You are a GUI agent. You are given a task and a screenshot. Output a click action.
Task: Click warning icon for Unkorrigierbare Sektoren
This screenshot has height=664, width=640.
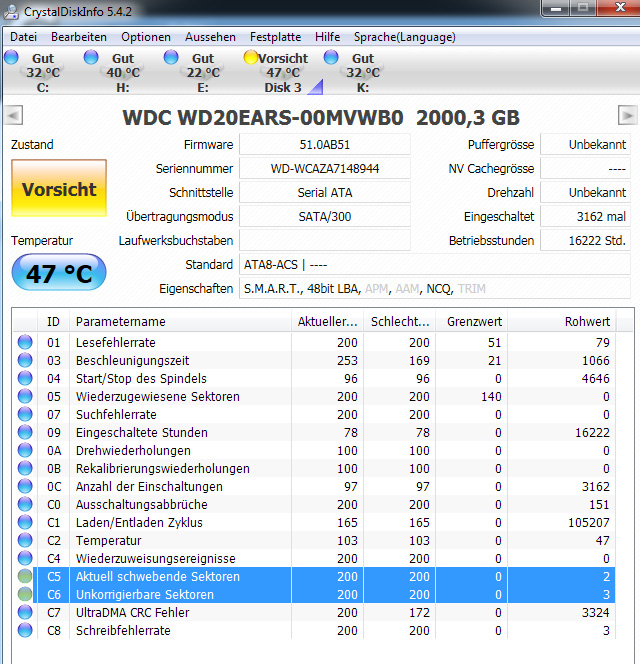25,594
